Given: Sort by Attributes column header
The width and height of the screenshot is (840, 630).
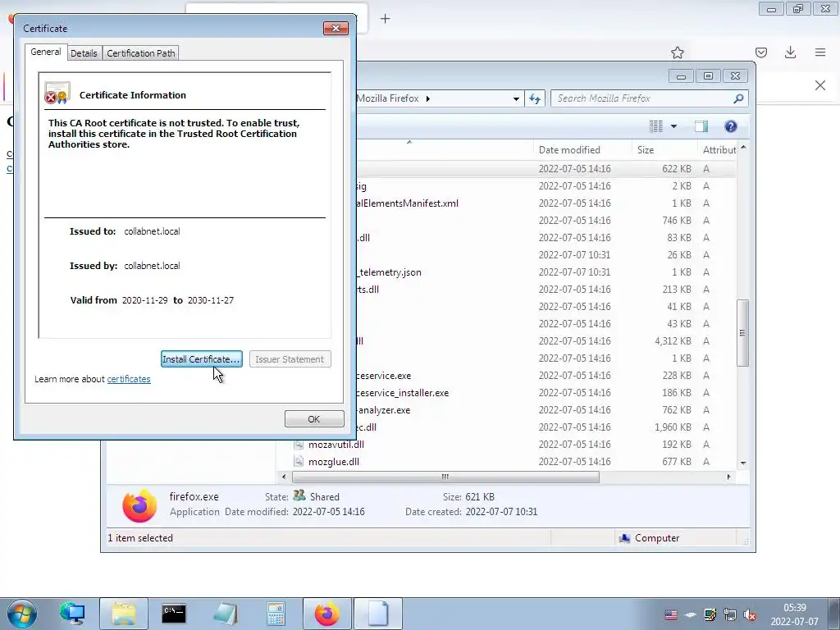Looking at the screenshot, I should pyautogui.click(x=718, y=150).
